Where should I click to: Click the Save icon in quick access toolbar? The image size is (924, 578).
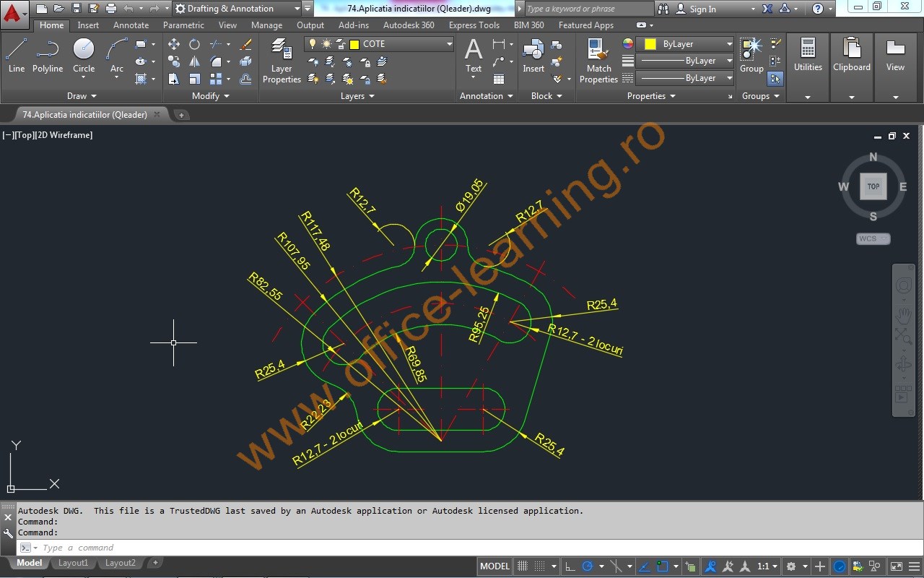77,9
